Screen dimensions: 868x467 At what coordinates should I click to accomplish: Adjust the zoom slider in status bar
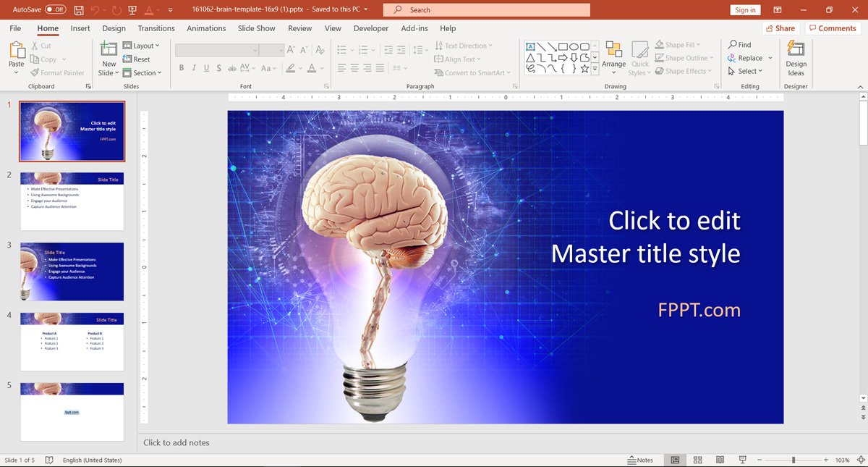click(x=793, y=460)
